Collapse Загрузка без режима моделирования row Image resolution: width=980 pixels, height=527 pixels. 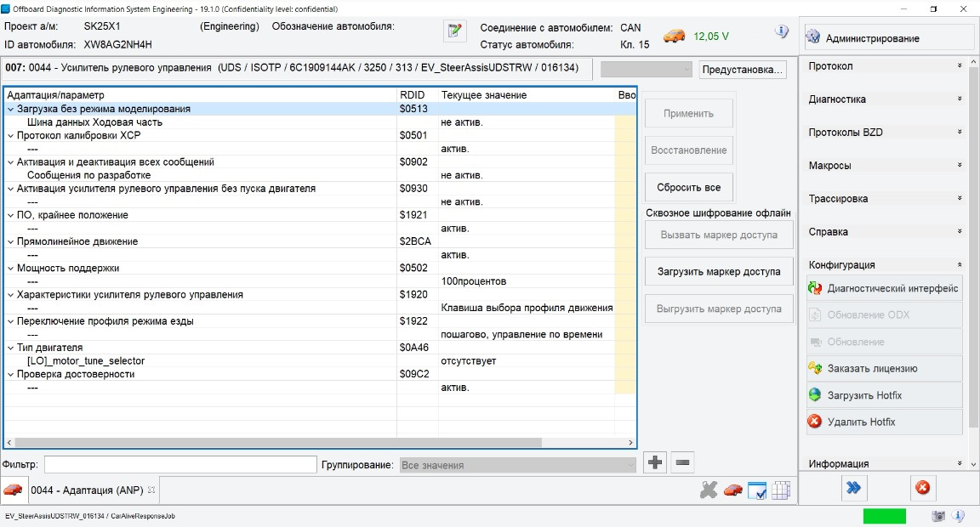10,109
